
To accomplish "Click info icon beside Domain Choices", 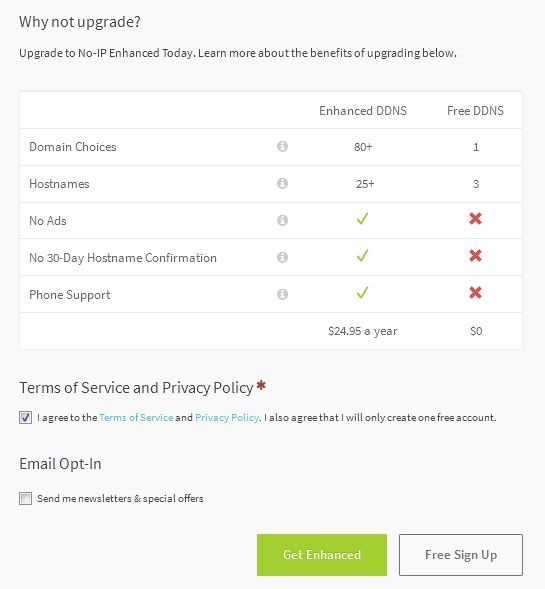I will pos(282,146).
